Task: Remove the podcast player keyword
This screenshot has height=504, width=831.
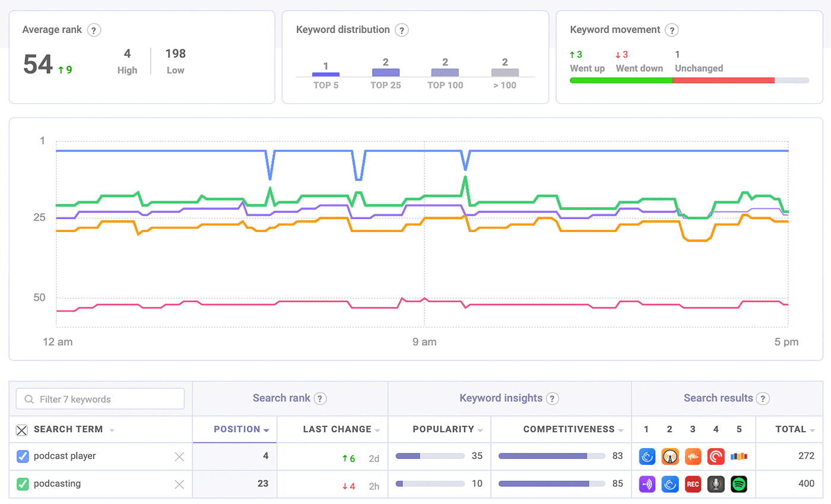Action: tap(179, 457)
